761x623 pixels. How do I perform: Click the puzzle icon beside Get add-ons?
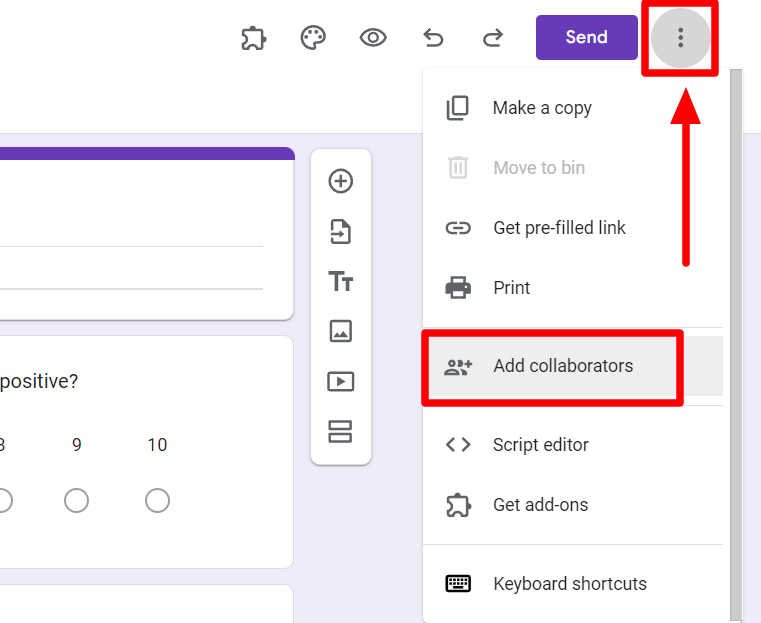click(x=458, y=505)
